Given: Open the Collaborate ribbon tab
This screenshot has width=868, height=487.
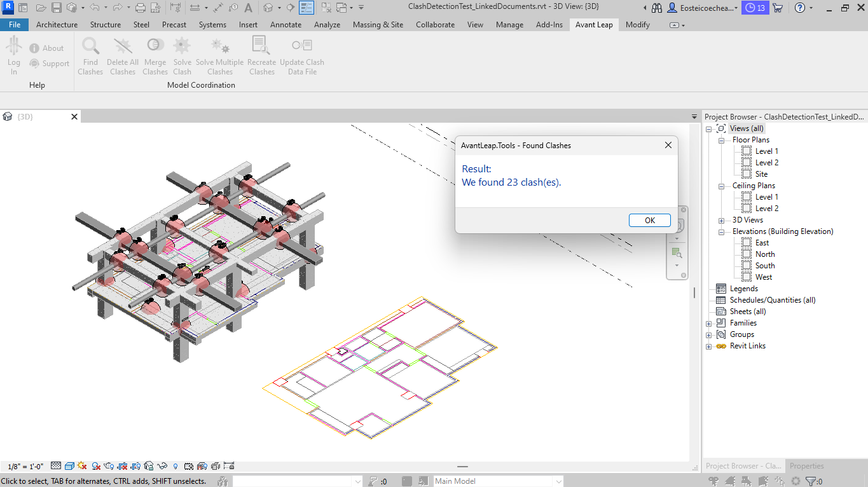Looking at the screenshot, I should 435,25.
